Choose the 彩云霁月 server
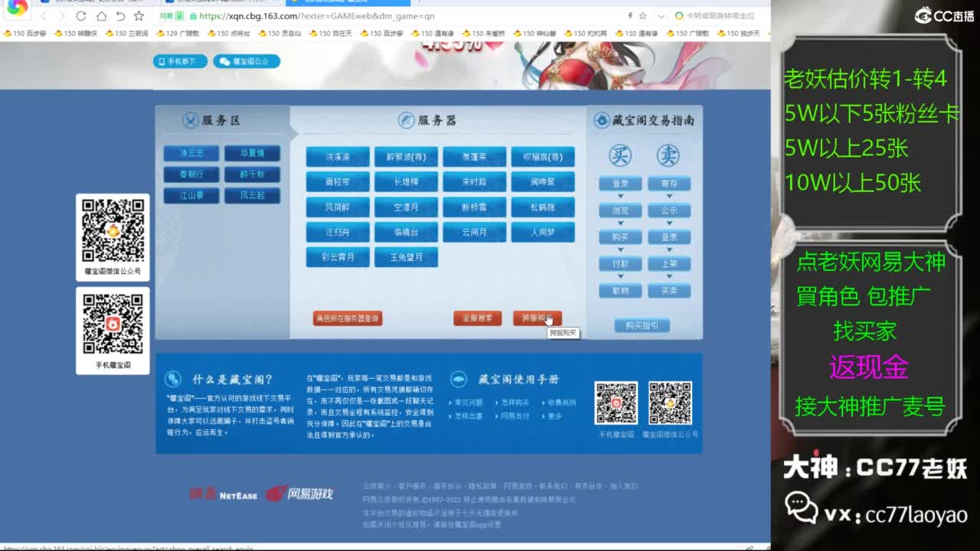 click(338, 257)
